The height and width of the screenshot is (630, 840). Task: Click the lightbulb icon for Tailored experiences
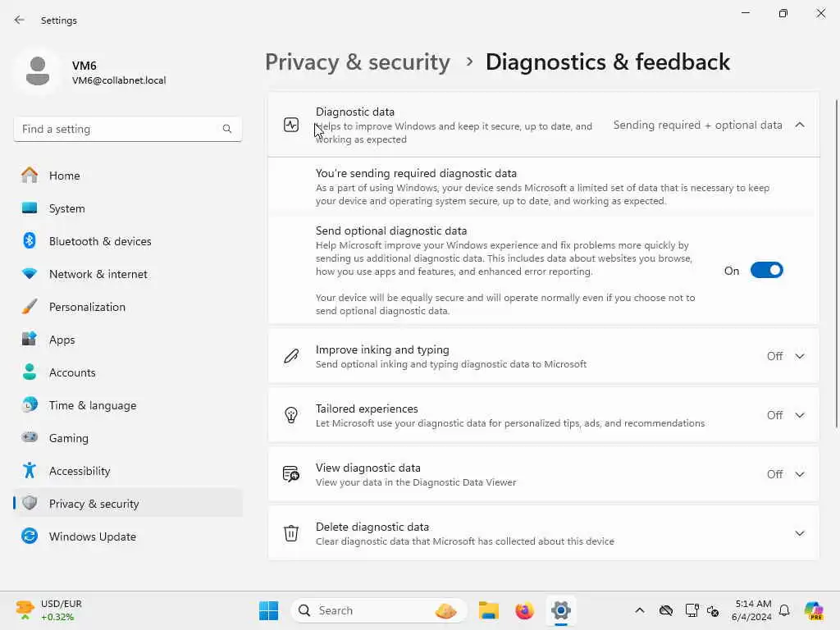291,415
